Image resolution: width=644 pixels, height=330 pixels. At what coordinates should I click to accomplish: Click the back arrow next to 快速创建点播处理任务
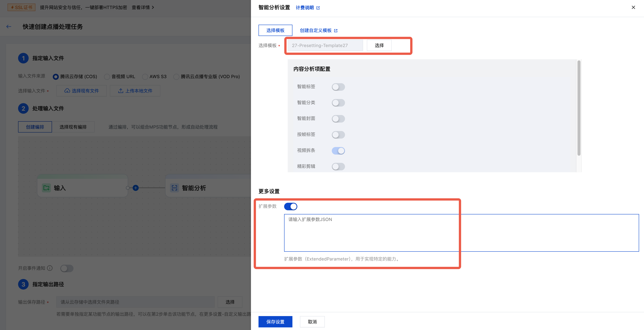[9, 27]
